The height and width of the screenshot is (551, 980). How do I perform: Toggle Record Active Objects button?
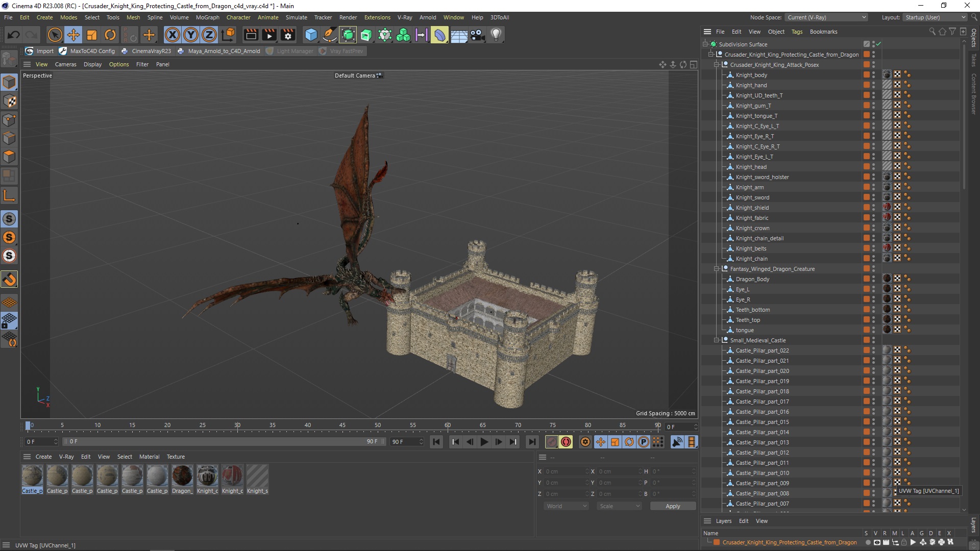tap(552, 442)
